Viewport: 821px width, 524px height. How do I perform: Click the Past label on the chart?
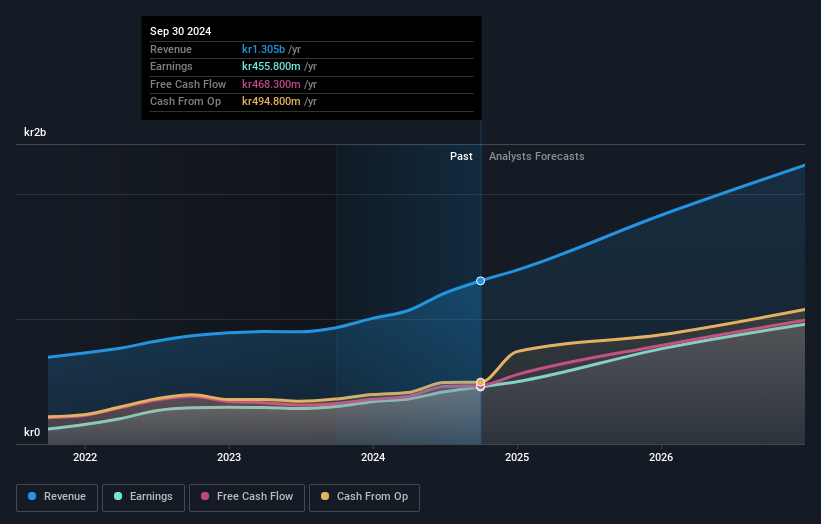click(461, 156)
